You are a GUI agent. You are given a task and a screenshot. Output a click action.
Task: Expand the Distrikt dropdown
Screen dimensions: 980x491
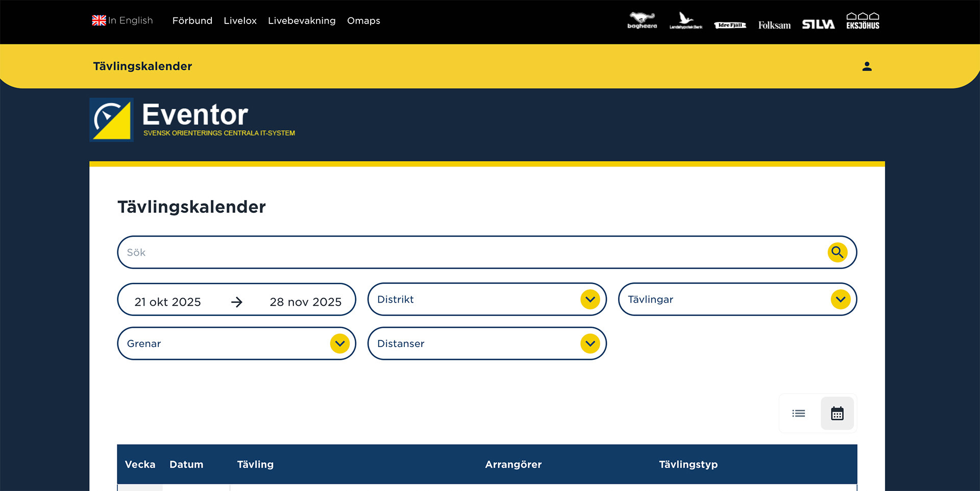[486, 300]
